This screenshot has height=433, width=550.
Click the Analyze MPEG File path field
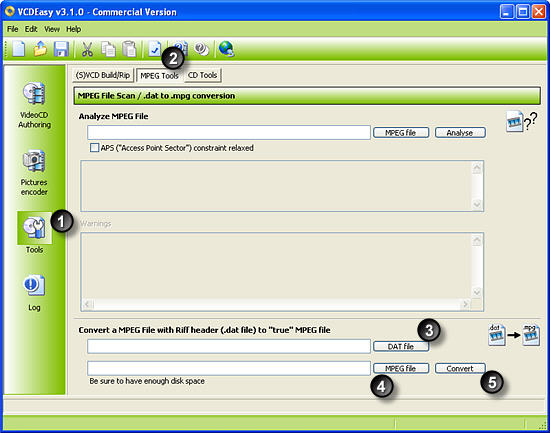point(229,133)
